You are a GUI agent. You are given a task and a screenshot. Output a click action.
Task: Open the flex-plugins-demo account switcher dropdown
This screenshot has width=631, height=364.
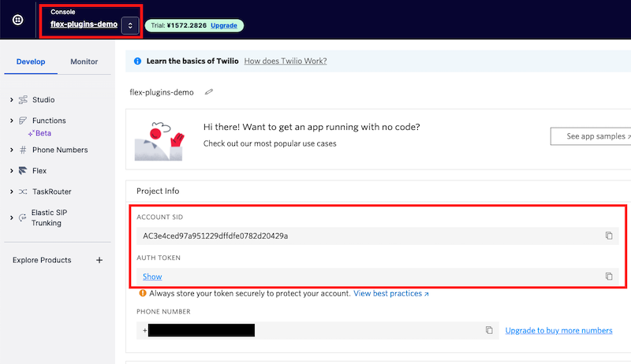pyautogui.click(x=130, y=25)
